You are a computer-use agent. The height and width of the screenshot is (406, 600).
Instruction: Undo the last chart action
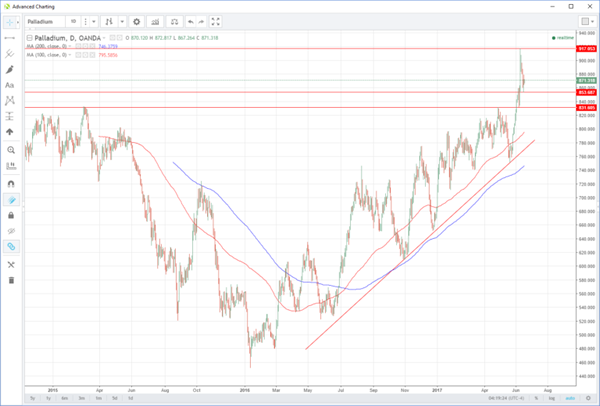pyautogui.click(x=190, y=20)
